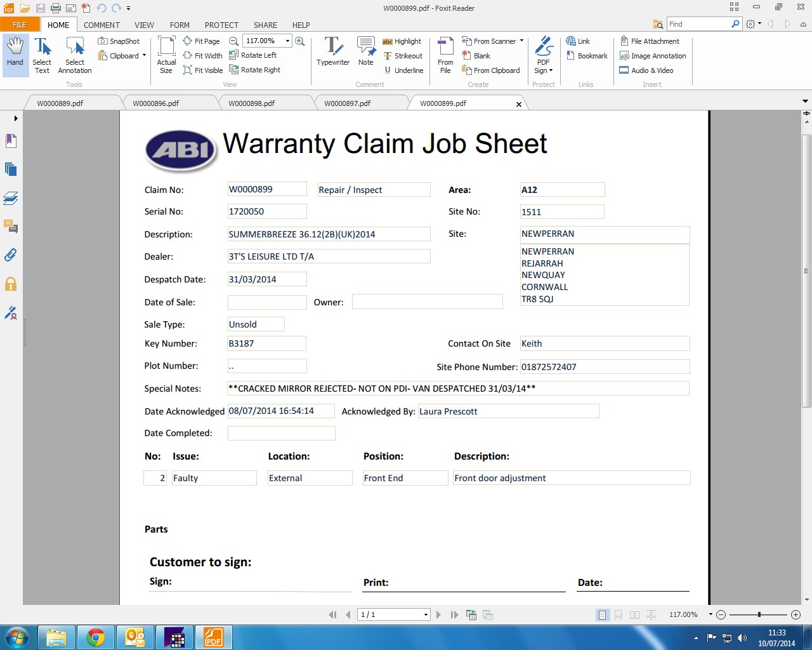This screenshot has height=650, width=812.
Task: Open the zoom percentage dropdown
Action: tap(287, 41)
